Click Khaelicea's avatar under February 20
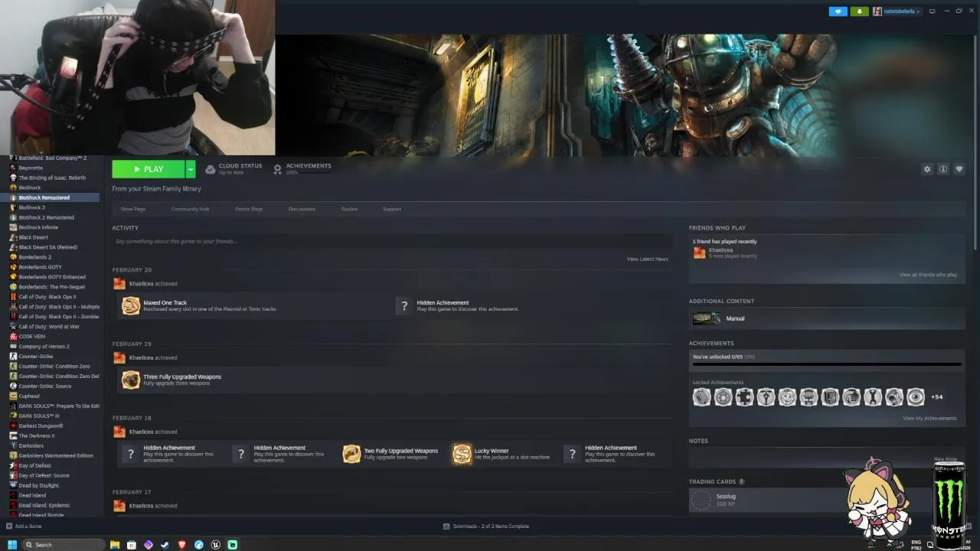 [119, 284]
